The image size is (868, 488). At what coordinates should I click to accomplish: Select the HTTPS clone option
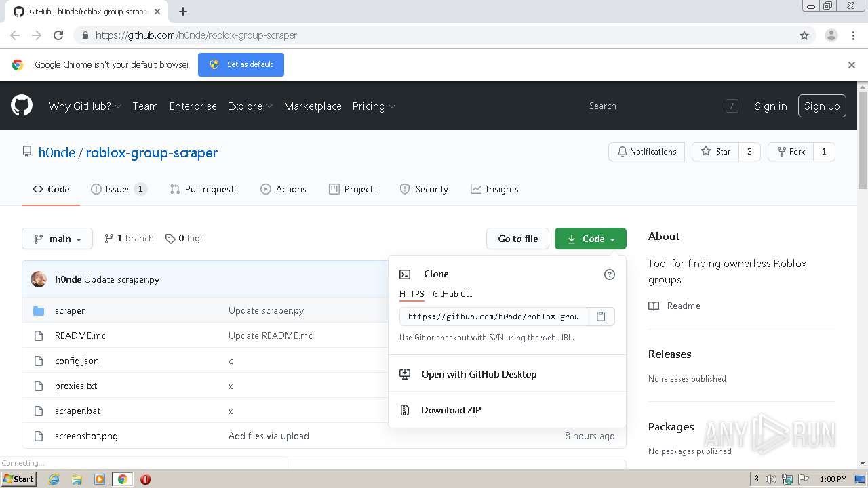(x=412, y=294)
